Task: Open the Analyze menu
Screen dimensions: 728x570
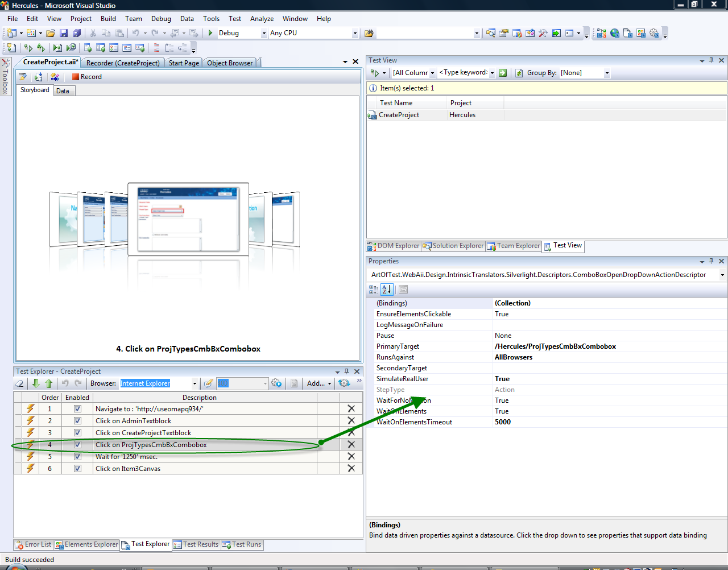Action: point(262,19)
